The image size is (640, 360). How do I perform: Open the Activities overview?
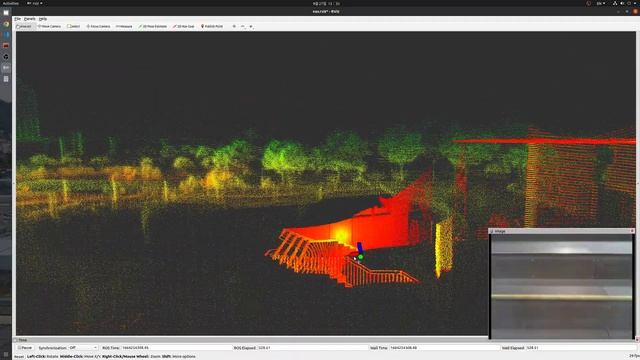[x=10, y=3]
